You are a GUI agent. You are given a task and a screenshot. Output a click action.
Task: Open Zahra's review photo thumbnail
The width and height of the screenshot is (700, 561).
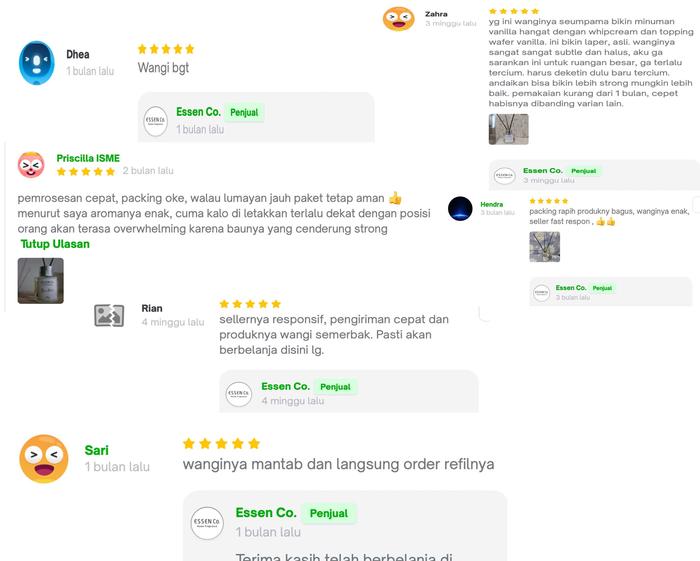508,129
